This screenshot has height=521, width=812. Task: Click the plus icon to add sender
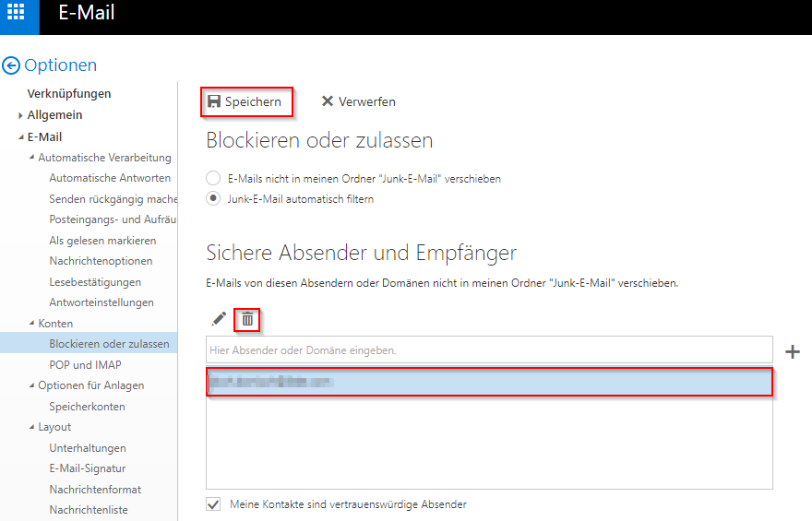(x=792, y=351)
